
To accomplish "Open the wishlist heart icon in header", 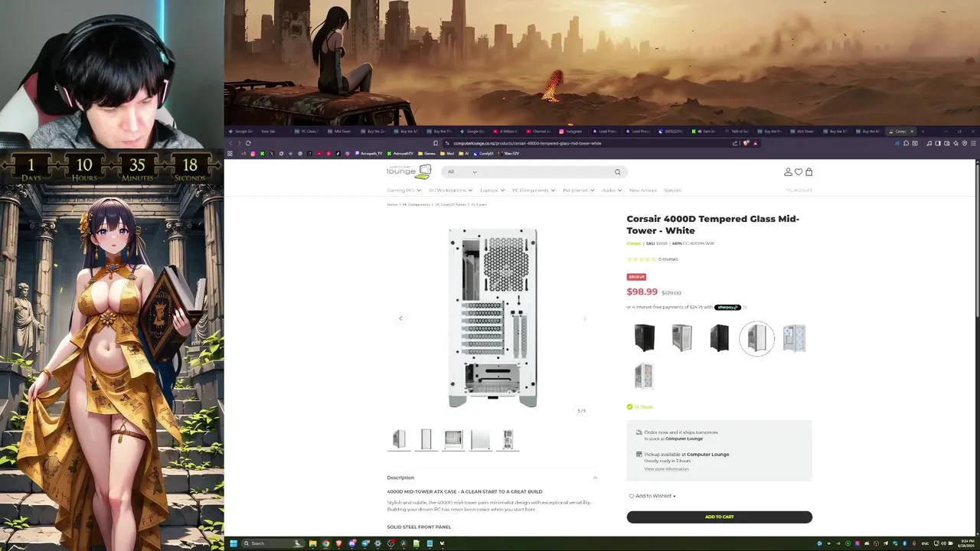I will click(799, 172).
